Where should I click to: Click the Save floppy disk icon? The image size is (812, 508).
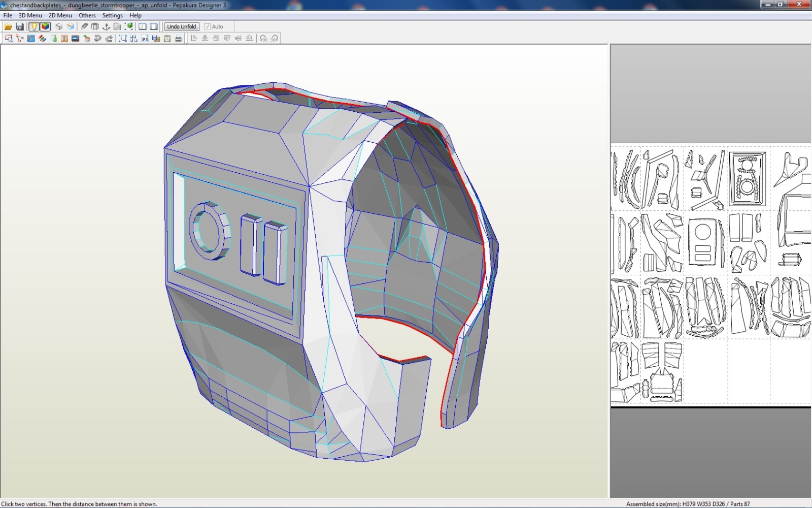19,26
